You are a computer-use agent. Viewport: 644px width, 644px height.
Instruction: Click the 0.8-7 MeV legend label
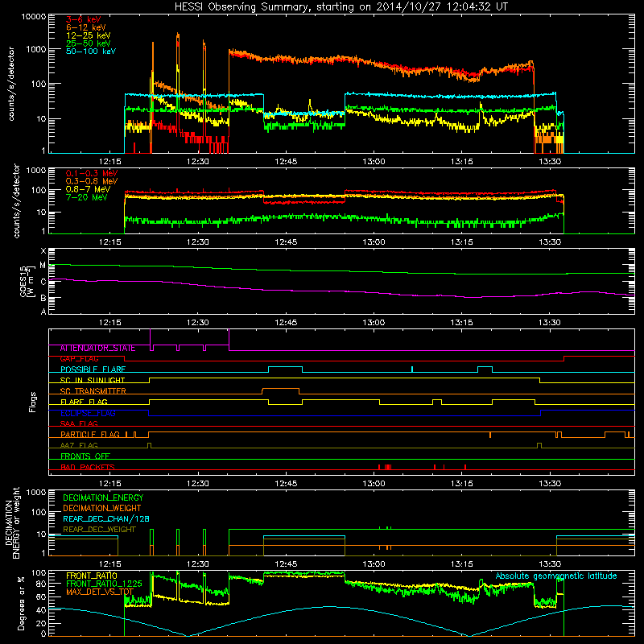[x=88, y=189]
